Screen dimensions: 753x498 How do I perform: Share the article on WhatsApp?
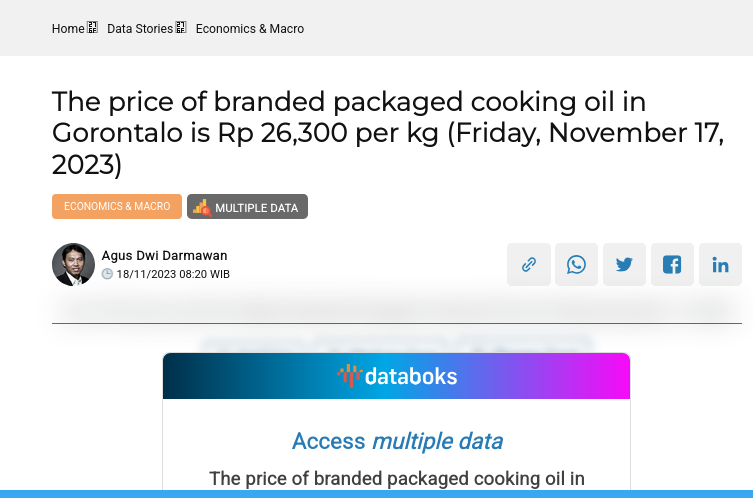577,265
